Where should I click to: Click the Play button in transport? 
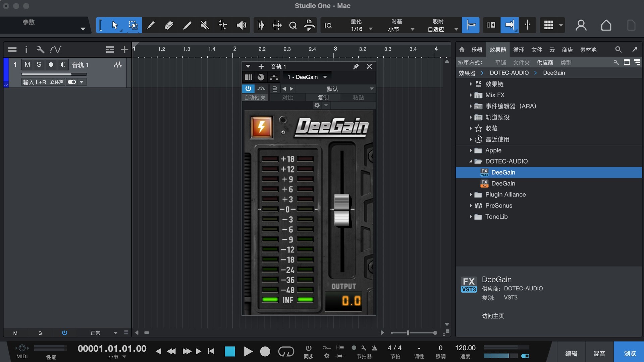[x=248, y=351]
